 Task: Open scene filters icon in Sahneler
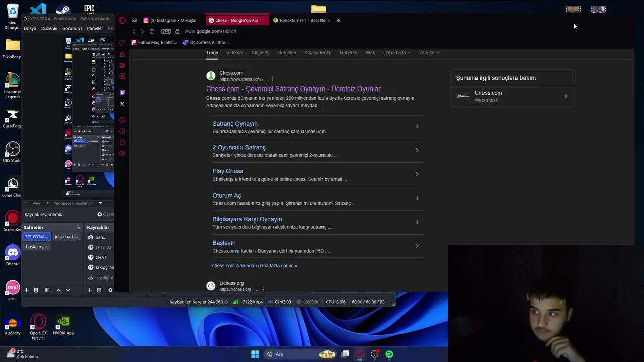[x=47, y=290]
